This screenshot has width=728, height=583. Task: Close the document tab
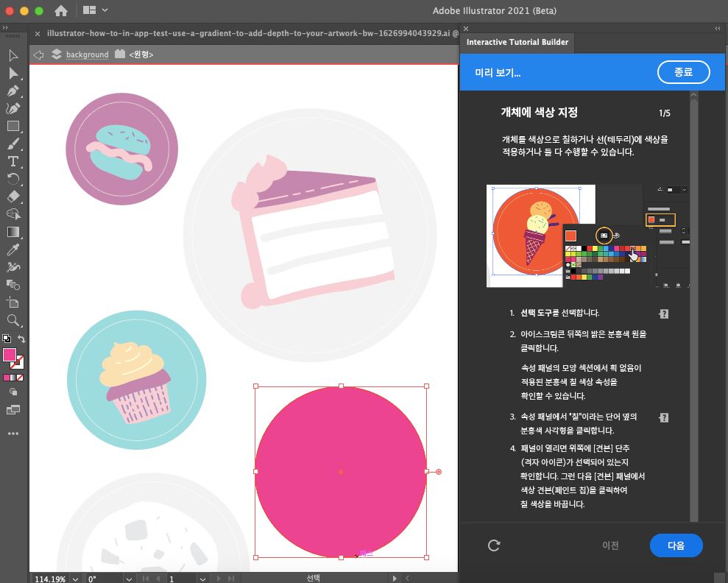pos(37,33)
